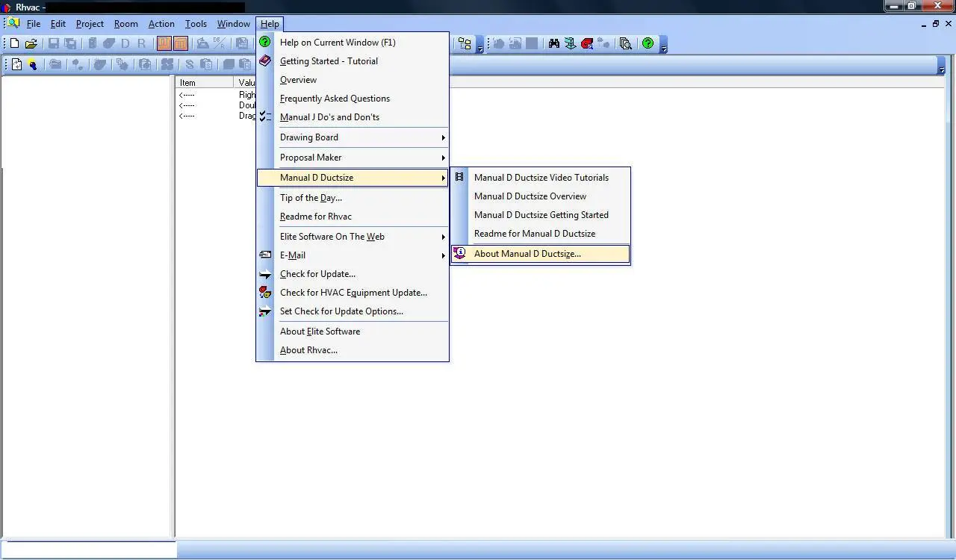Image resolution: width=956 pixels, height=560 pixels.
Task: Open the Action menu
Action: [161, 24]
